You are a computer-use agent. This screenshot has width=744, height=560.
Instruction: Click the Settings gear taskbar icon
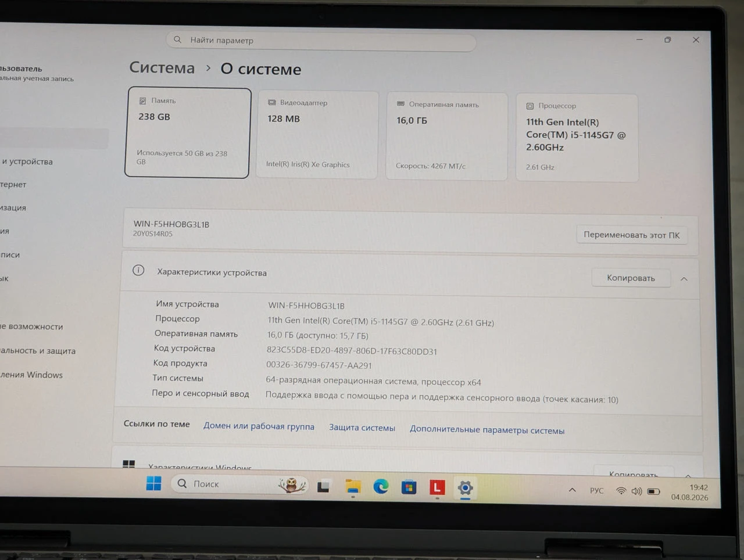465,488
